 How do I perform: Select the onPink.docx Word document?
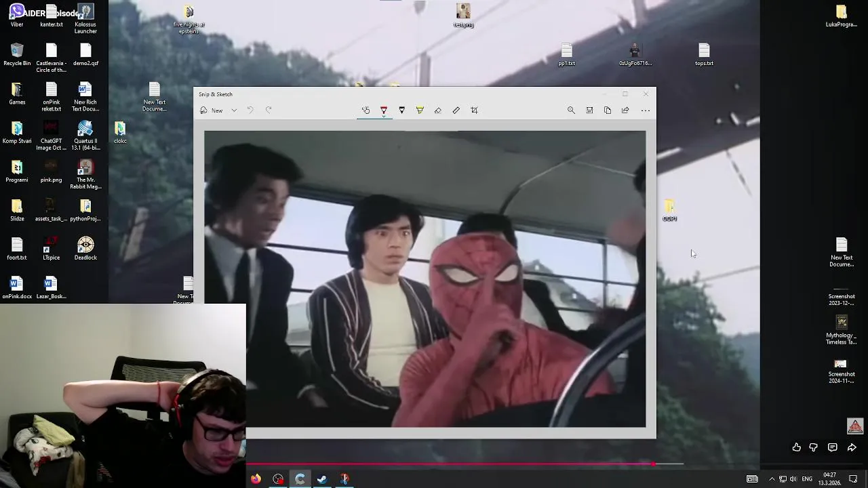(17, 287)
